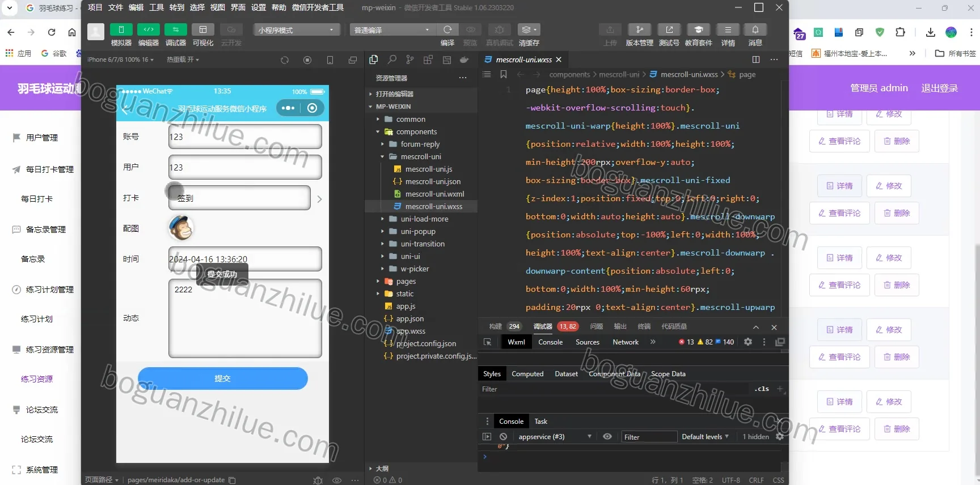Click the monkey avatar image 配图
This screenshot has height=485, width=980.
click(x=181, y=228)
